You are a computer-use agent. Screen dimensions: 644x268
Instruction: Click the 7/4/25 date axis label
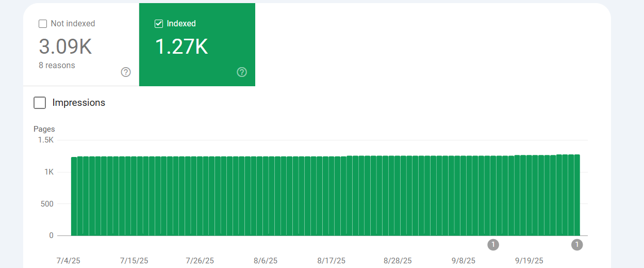coord(68,261)
